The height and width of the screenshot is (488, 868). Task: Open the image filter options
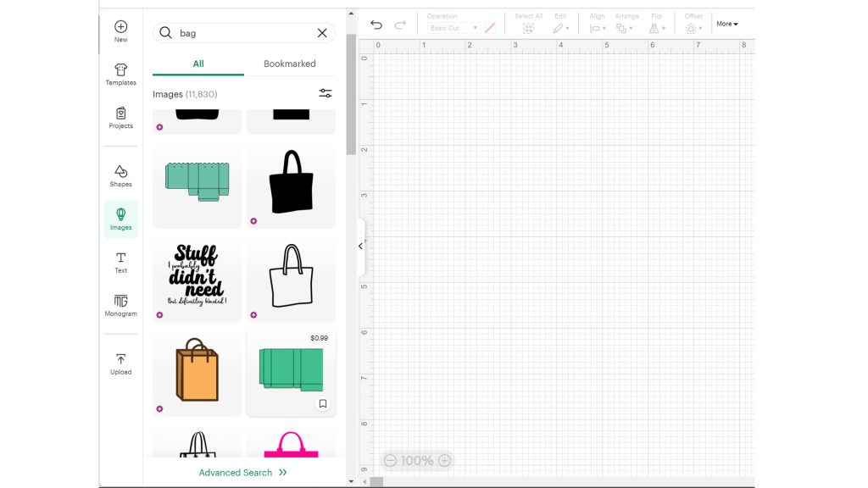tap(325, 93)
